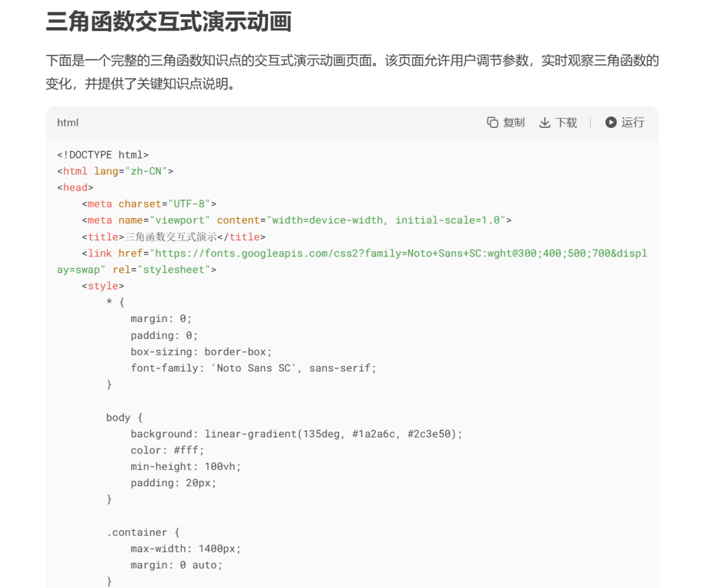Click the padding: 0; line
The height and width of the screenshot is (588, 701).
click(164, 336)
